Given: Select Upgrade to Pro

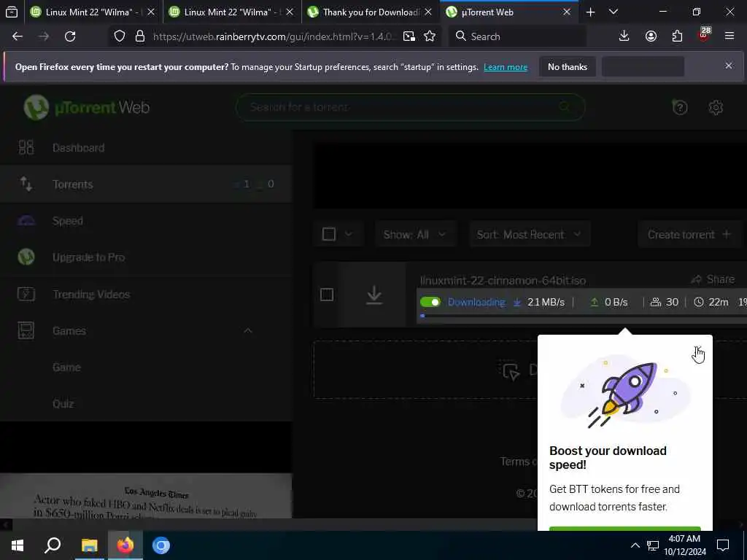Looking at the screenshot, I should (145, 257).
